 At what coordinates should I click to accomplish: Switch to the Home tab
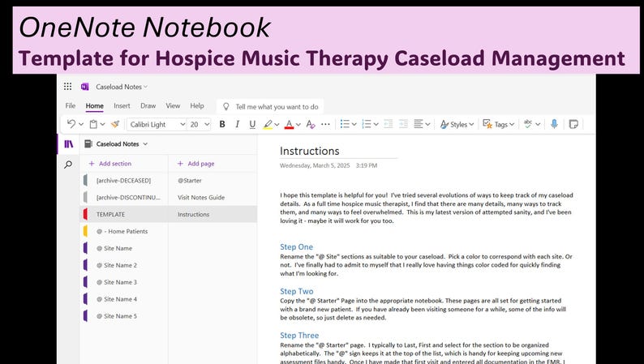pyautogui.click(x=94, y=106)
